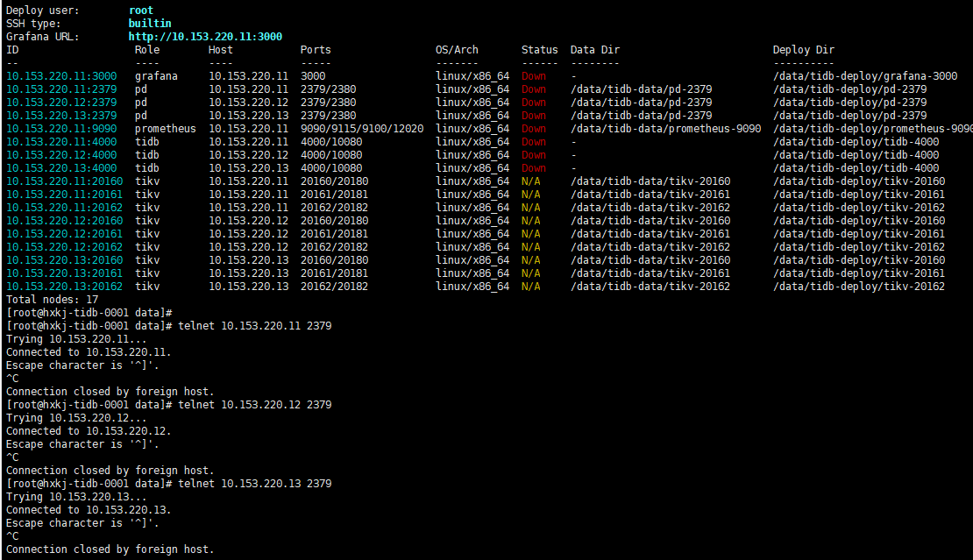Click node ID 10.153.220.13:20161
The height and width of the screenshot is (560, 973).
pyautogui.click(x=65, y=273)
